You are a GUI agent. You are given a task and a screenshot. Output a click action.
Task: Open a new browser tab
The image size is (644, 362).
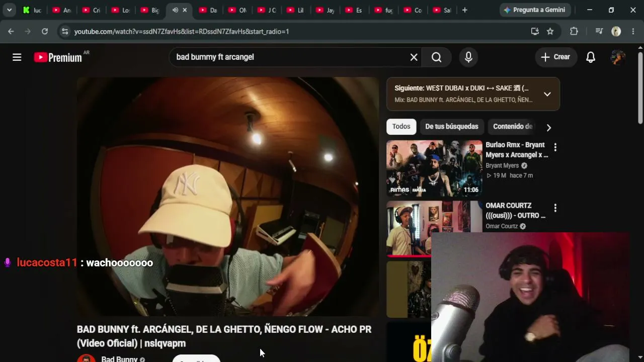pyautogui.click(x=464, y=10)
